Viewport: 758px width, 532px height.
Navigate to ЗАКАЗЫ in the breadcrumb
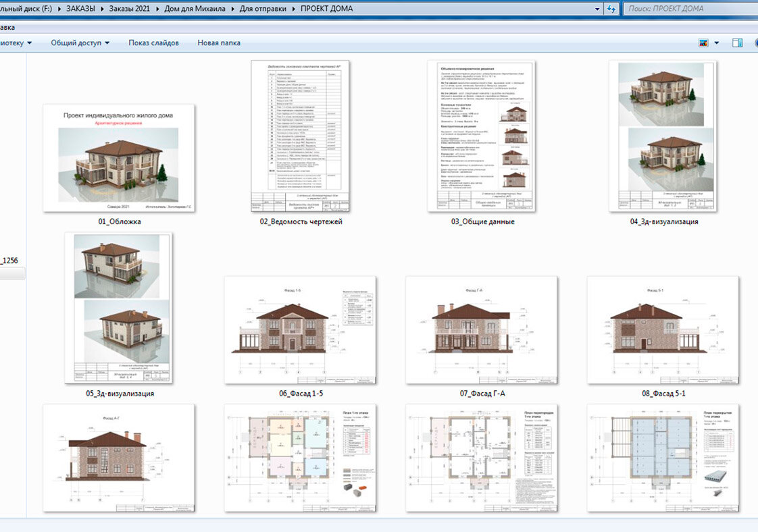(80, 9)
